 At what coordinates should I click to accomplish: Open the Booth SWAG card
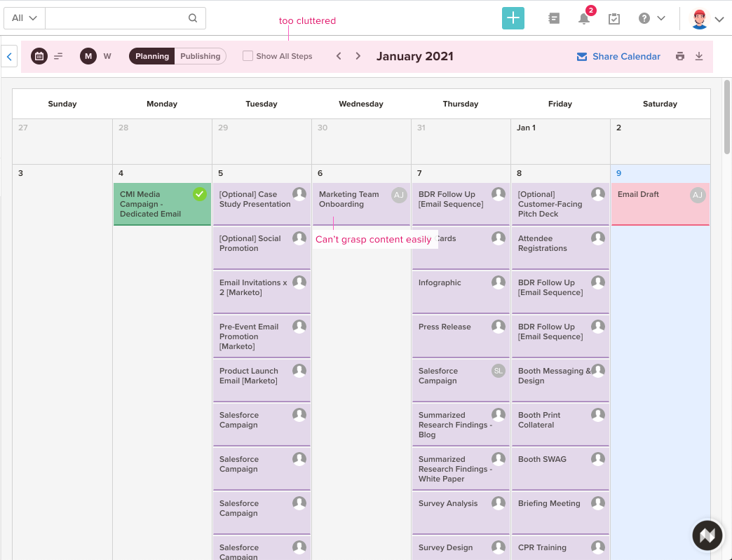pos(560,469)
